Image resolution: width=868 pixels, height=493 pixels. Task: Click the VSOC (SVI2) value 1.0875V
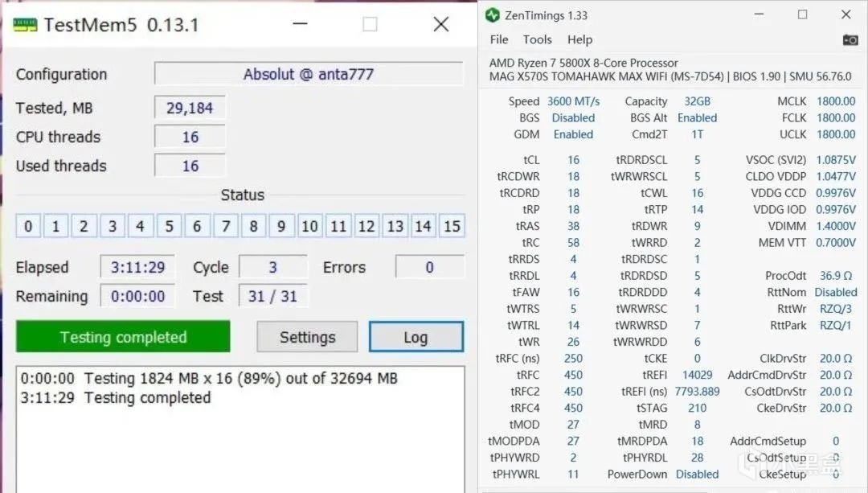836,160
